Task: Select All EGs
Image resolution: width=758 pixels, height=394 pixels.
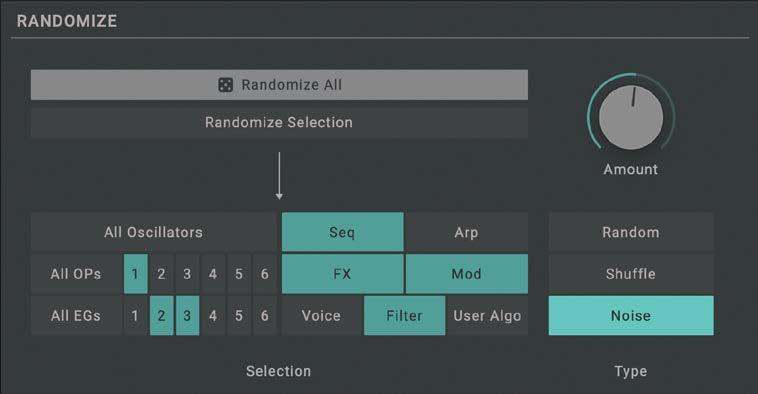Action: coord(76,316)
